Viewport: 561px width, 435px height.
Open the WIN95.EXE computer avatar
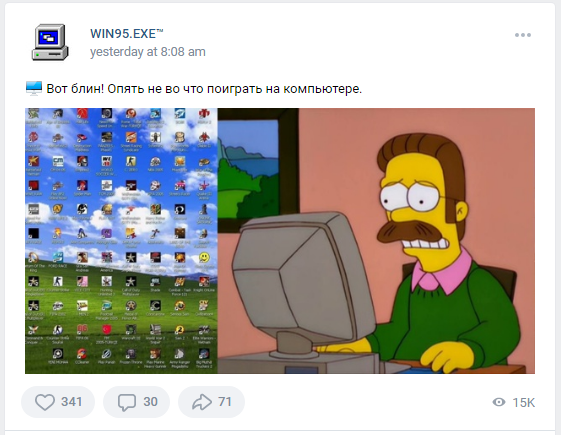[50, 42]
